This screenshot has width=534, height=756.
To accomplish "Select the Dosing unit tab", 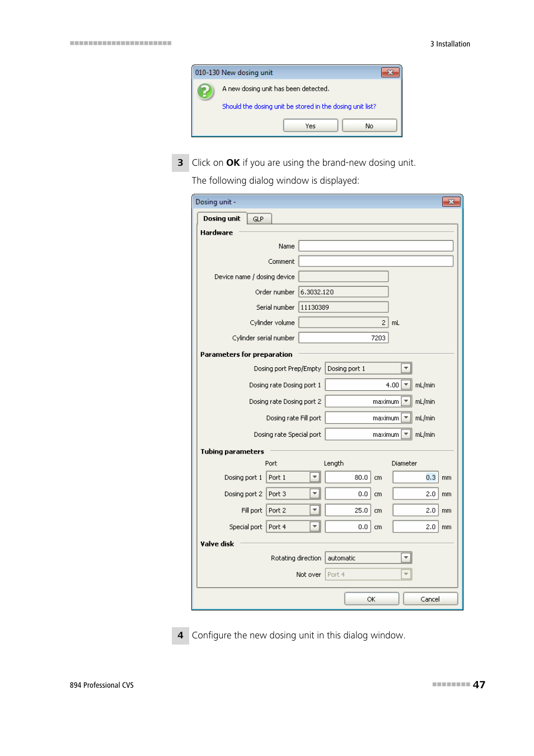I will coord(222,218).
